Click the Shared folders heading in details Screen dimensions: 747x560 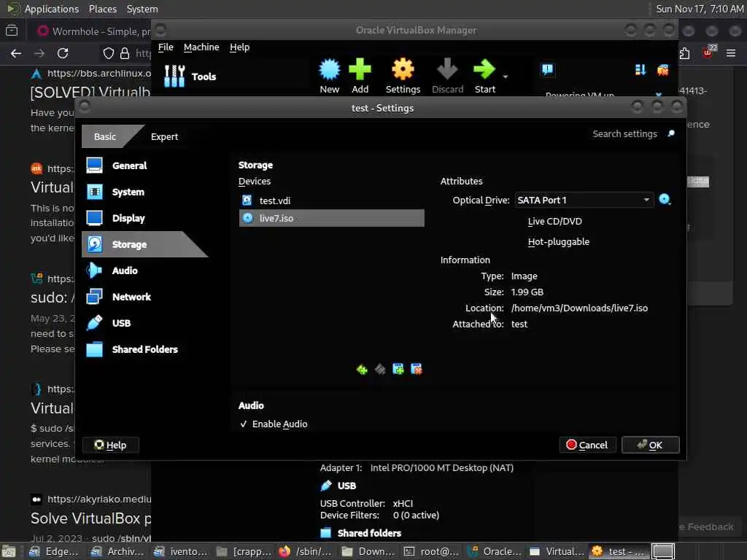click(x=369, y=533)
